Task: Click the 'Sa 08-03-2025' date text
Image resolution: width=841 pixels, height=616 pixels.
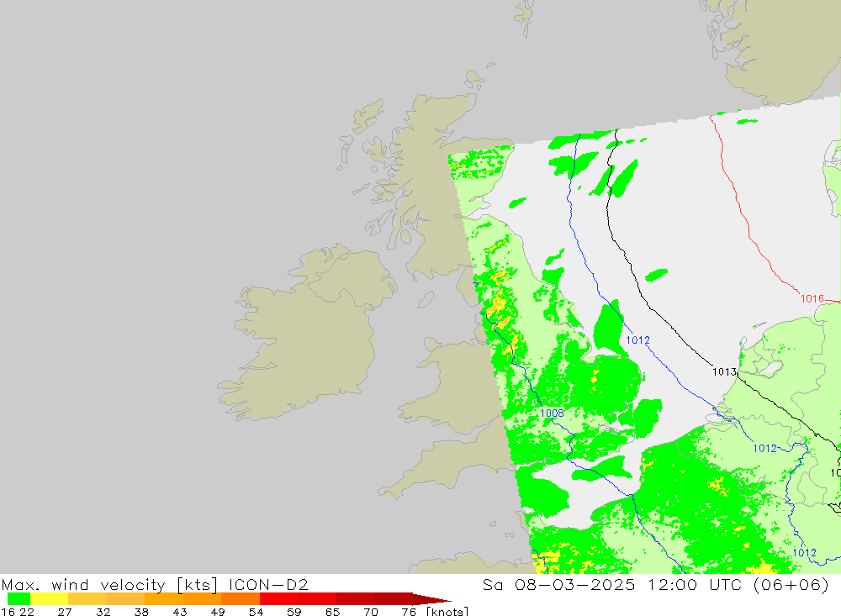Action: (558, 584)
